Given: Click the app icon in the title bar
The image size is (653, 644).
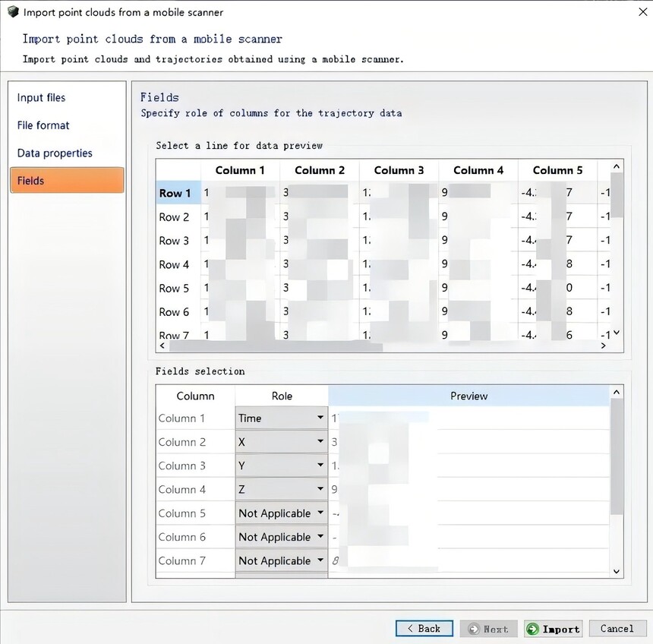Looking at the screenshot, I should [x=13, y=11].
